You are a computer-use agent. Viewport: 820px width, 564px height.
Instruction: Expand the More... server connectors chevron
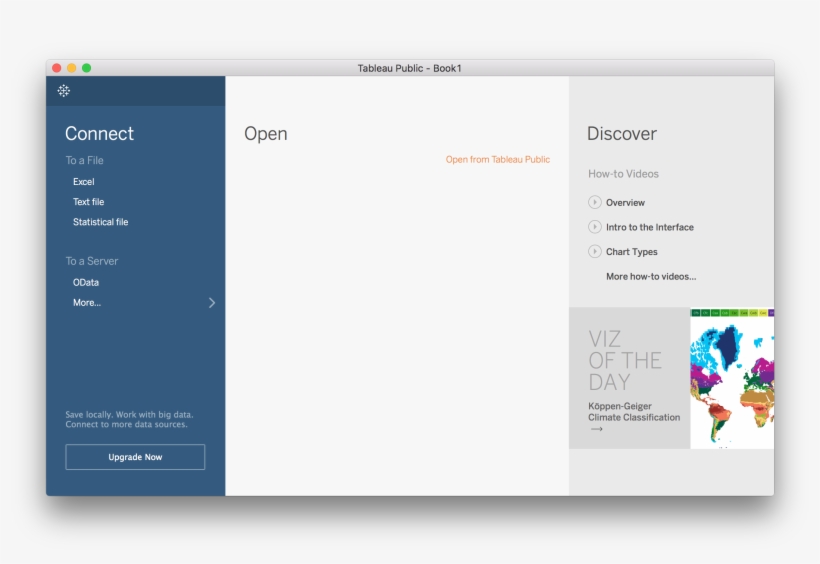tap(212, 303)
